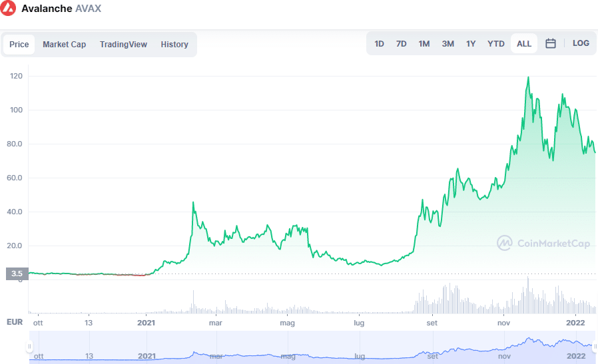Screen dimensions: 598x364
Task: Click the 3.5 price label on the axis
Action: pyautogui.click(x=17, y=273)
